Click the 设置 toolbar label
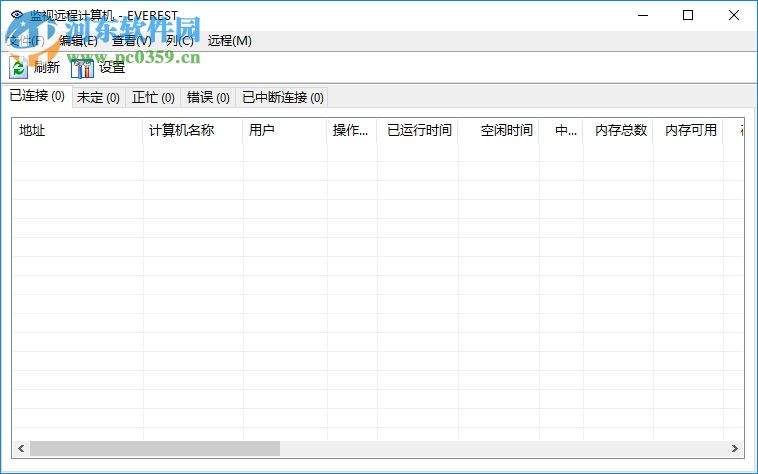The image size is (758, 474). coord(112,67)
